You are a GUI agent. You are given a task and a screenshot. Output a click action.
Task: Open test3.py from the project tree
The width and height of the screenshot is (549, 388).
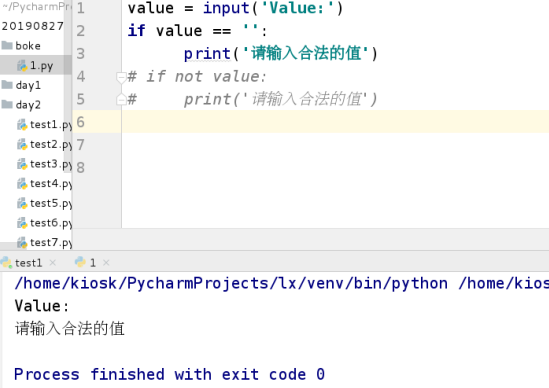51,164
